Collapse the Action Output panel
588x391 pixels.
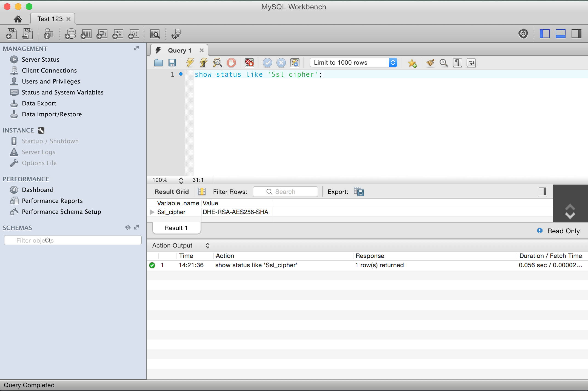pyautogui.click(x=207, y=245)
